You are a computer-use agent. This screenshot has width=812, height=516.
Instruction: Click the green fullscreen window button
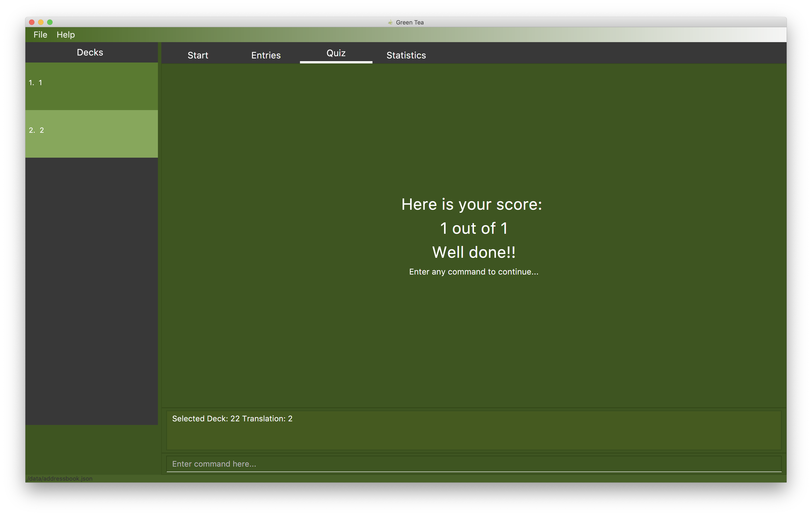pyautogui.click(x=50, y=22)
